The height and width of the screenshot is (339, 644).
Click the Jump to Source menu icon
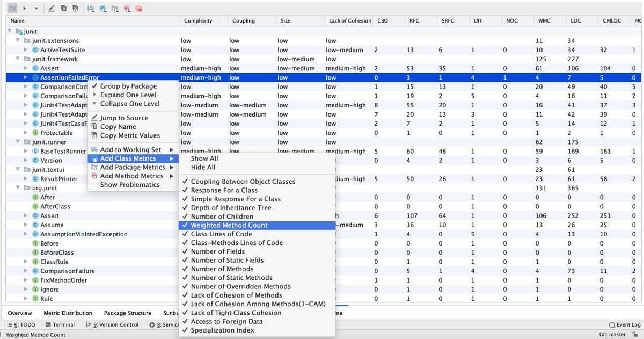point(94,118)
